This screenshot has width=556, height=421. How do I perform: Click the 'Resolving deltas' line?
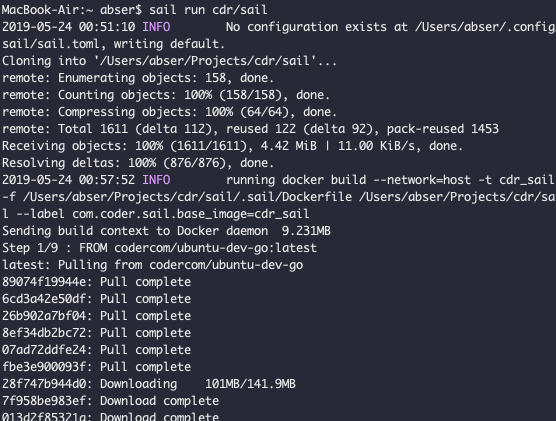(138, 163)
